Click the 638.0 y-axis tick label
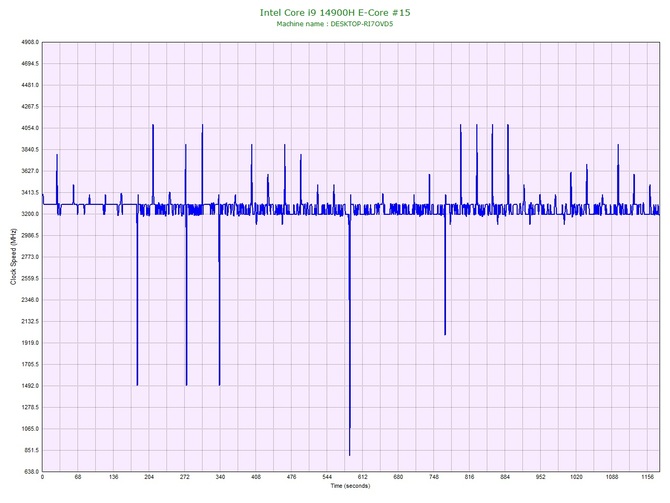Viewport: 670px width, 503px height. coord(31,472)
